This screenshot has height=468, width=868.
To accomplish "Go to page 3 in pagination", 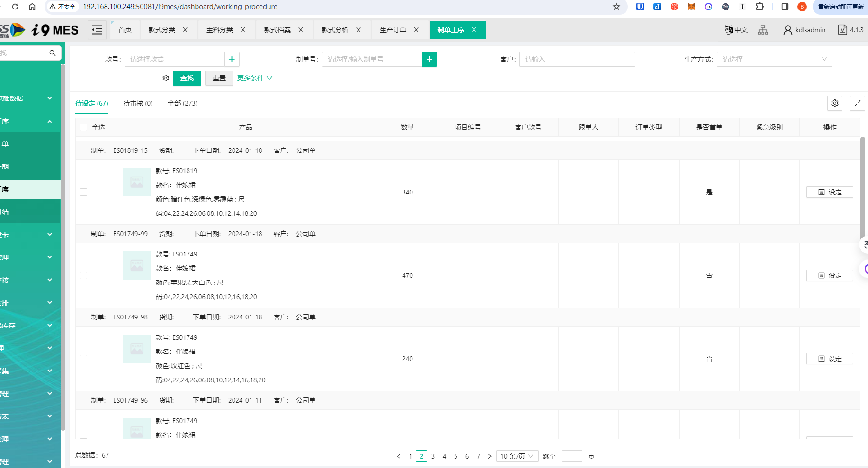I will point(433,456).
